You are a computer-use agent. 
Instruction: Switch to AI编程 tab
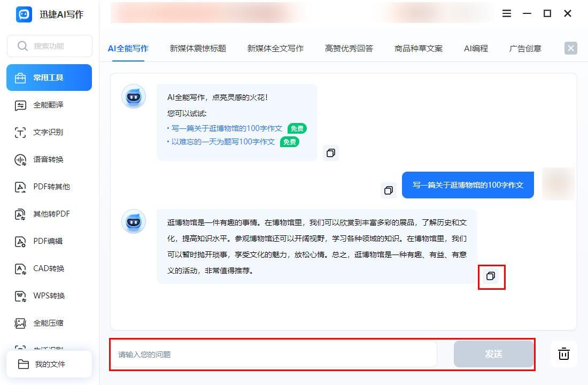tap(476, 49)
